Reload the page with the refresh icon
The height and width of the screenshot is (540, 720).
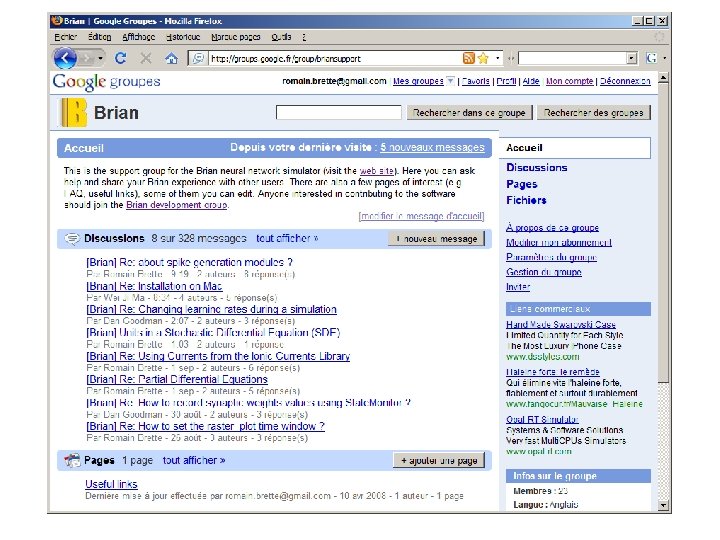(121, 58)
